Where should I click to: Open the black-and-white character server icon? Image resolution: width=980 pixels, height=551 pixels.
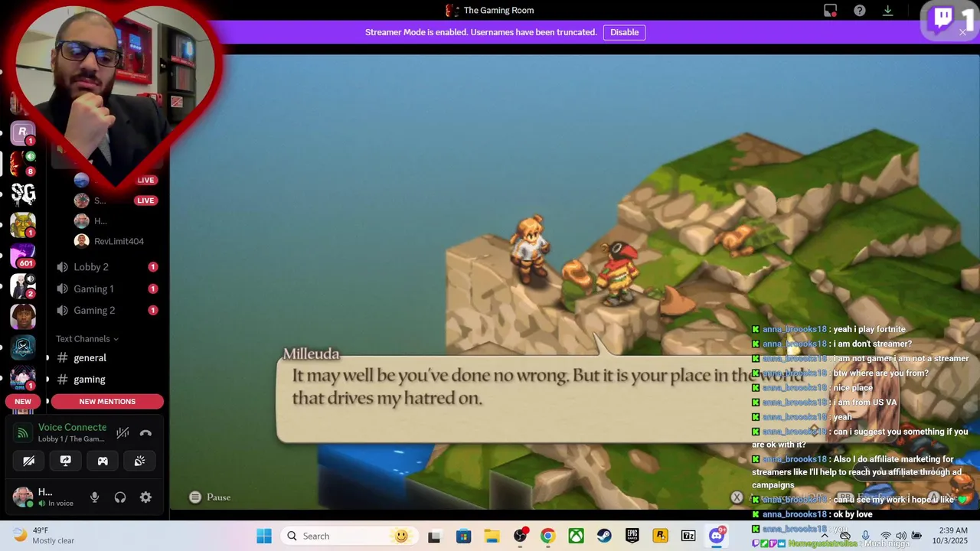pos(22,285)
